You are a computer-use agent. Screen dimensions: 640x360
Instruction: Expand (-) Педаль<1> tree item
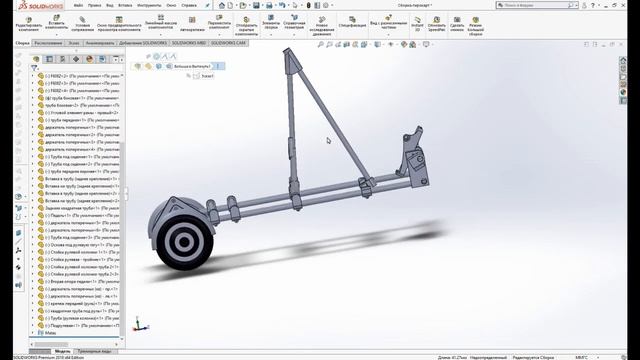(x=33, y=215)
